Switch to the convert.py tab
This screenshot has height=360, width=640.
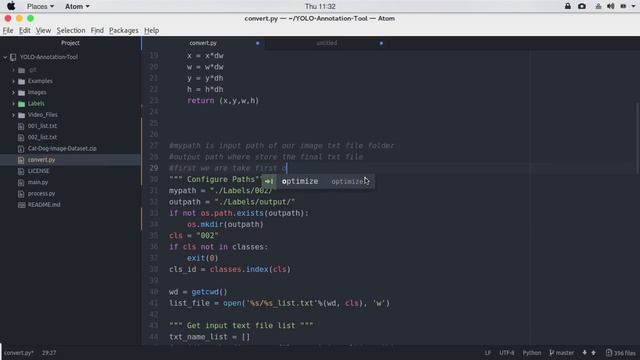pos(203,43)
